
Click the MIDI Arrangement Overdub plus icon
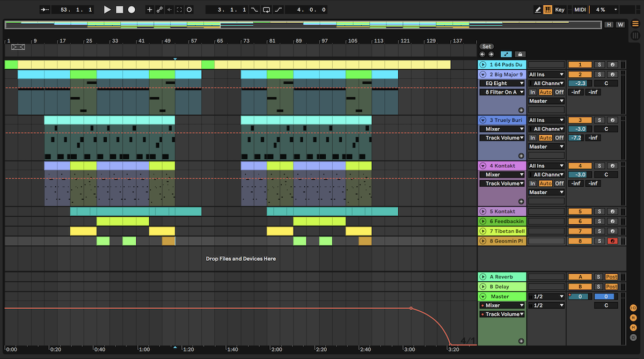(x=150, y=10)
